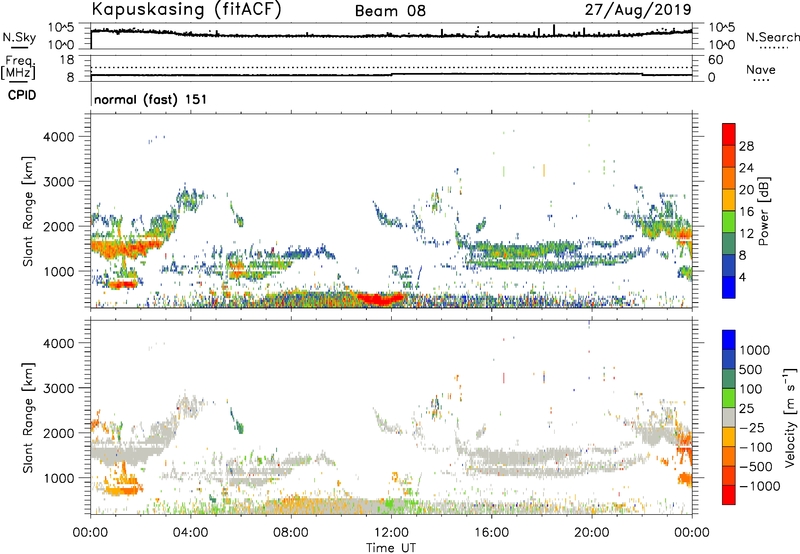This screenshot has height=554, width=800.
Task: Pick the yellow 16–20 dB colorbar segment
Action: click(x=729, y=200)
